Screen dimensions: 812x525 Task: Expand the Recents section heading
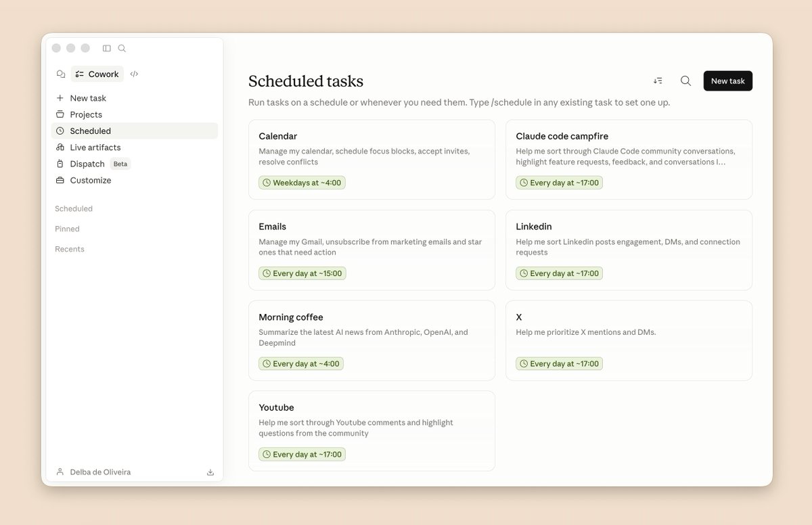click(x=70, y=249)
